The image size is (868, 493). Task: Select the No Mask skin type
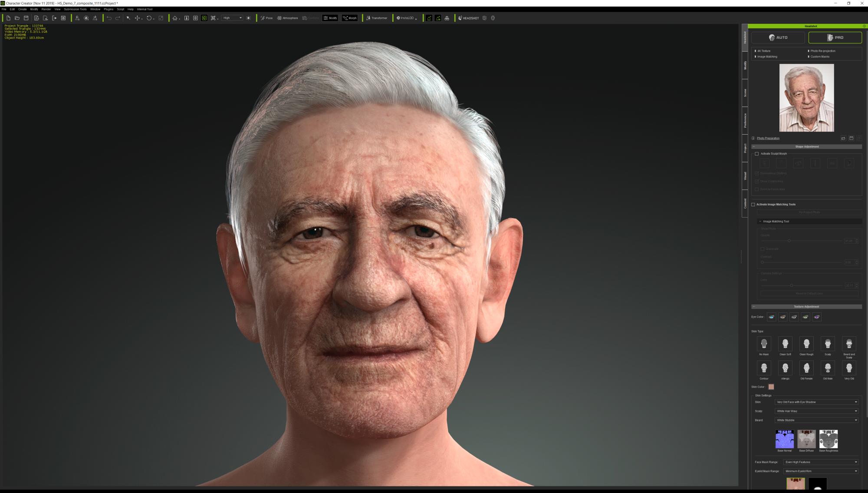pyautogui.click(x=764, y=344)
